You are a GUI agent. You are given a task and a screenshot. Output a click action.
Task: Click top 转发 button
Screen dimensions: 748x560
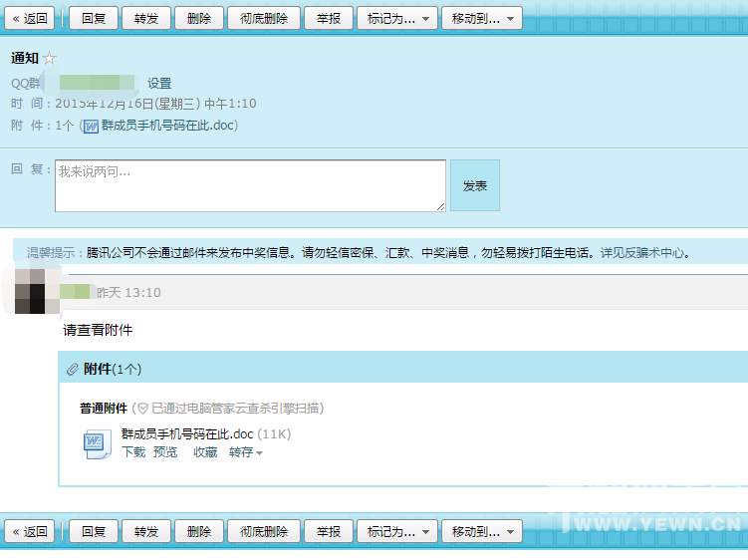(146, 19)
